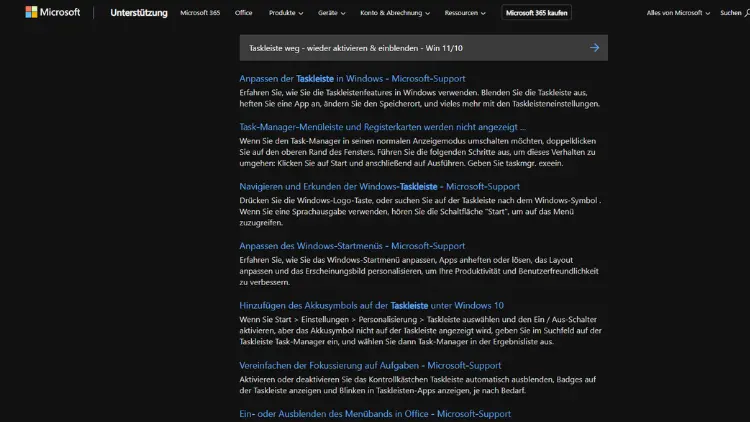The image size is (750, 422).
Task: Expand the Konto & Abrechnung dropdown
Action: pyautogui.click(x=395, y=13)
